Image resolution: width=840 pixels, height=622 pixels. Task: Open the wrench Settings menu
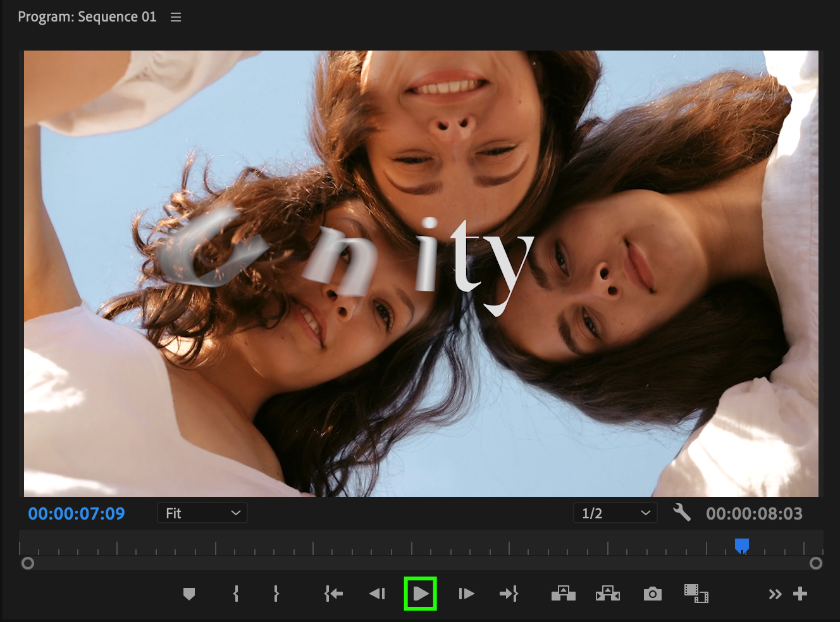682,513
